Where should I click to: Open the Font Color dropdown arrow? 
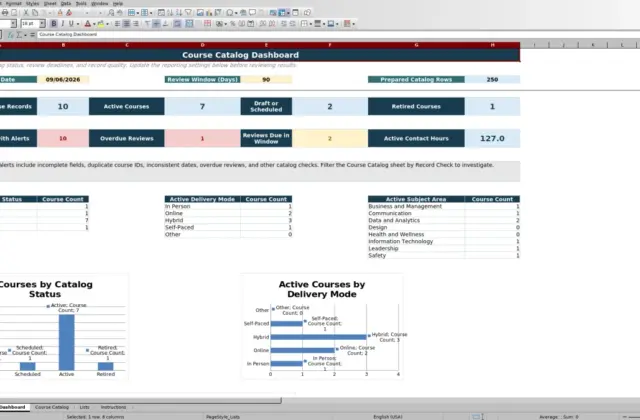tap(94, 24)
